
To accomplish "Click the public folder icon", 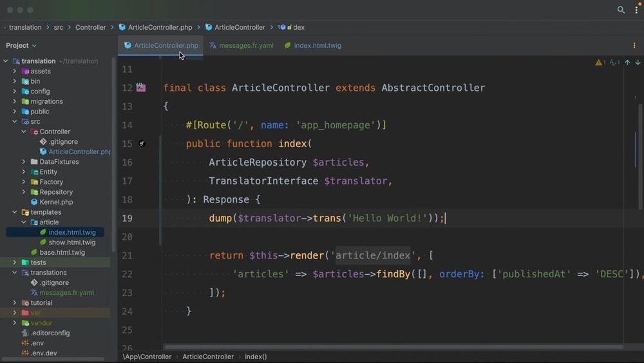I will coord(25,112).
